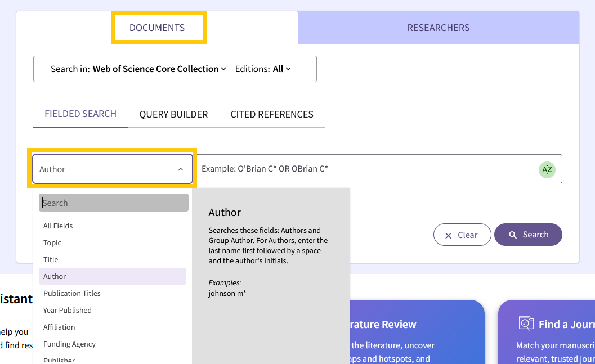The image size is (595, 364).
Task: Switch to the Researchers tab
Action: click(x=439, y=28)
